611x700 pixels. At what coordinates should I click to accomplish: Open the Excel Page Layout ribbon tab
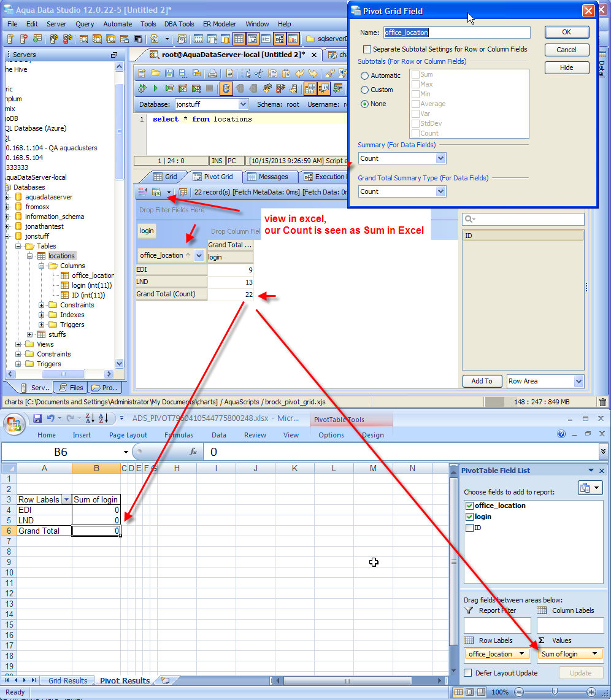click(128, 435)
